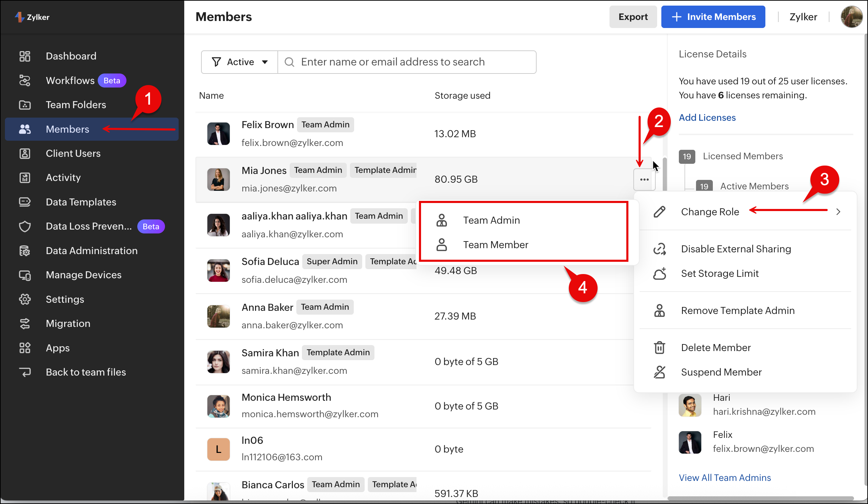Screen dimensions: 868x504
Task: Click the Migration sidebar icon
Action: pyautogui.click(x=25, y=324)
